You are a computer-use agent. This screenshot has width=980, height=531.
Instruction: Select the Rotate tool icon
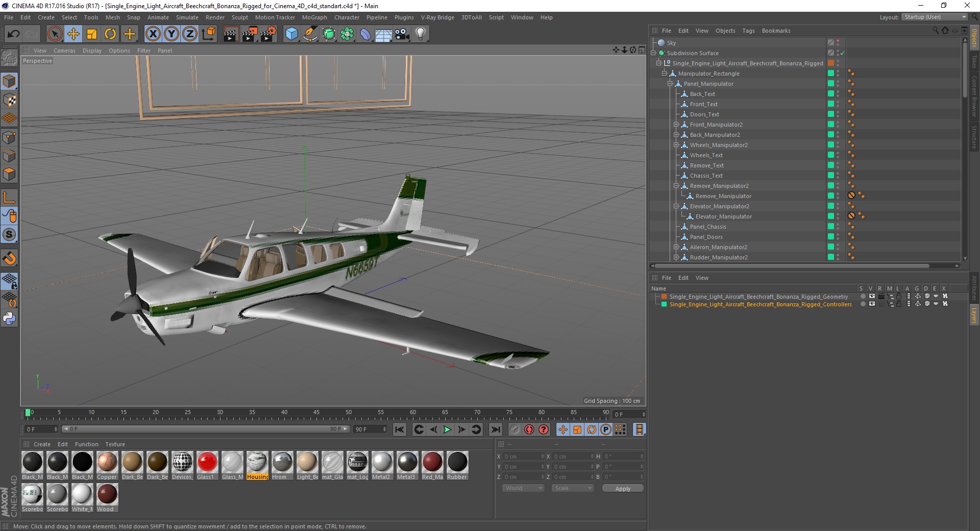[110, 34]
